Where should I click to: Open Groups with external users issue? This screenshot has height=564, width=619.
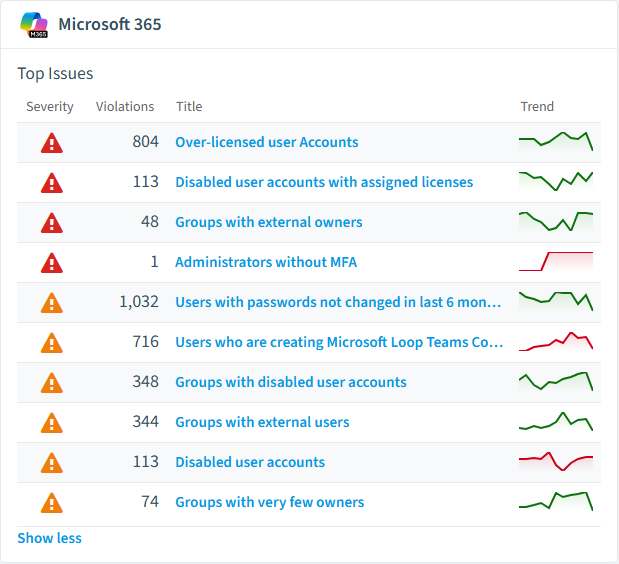262,422
